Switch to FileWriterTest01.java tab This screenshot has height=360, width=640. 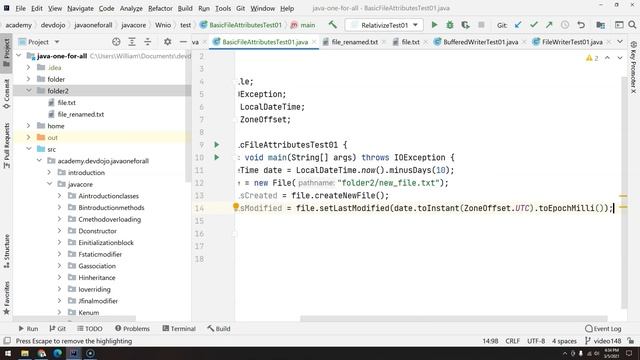pyautogui.click(x=572, y=42)
